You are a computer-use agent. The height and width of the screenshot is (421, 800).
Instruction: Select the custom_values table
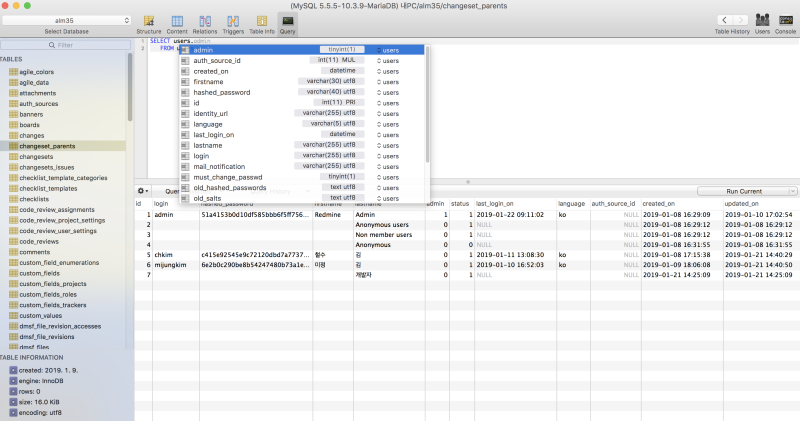click(40, 315)
